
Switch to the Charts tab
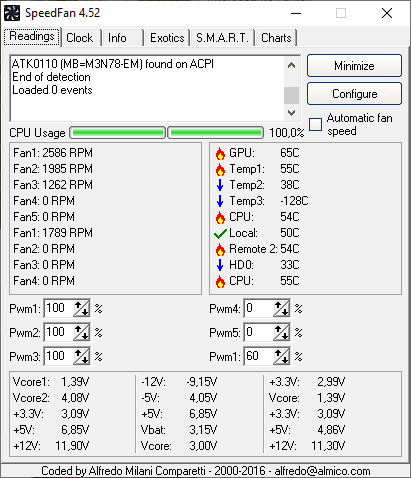click(x=276, y=38)
